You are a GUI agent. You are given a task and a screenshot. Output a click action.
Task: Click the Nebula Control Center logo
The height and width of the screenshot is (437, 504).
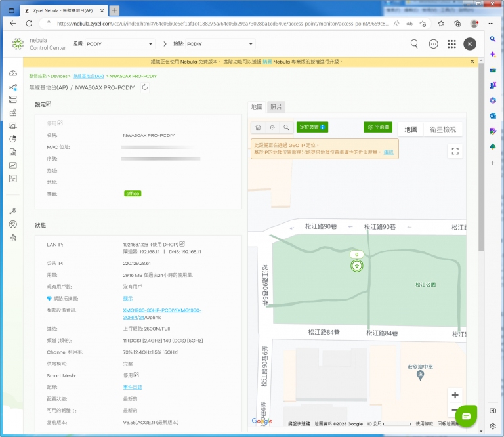(x=39, y=44)
